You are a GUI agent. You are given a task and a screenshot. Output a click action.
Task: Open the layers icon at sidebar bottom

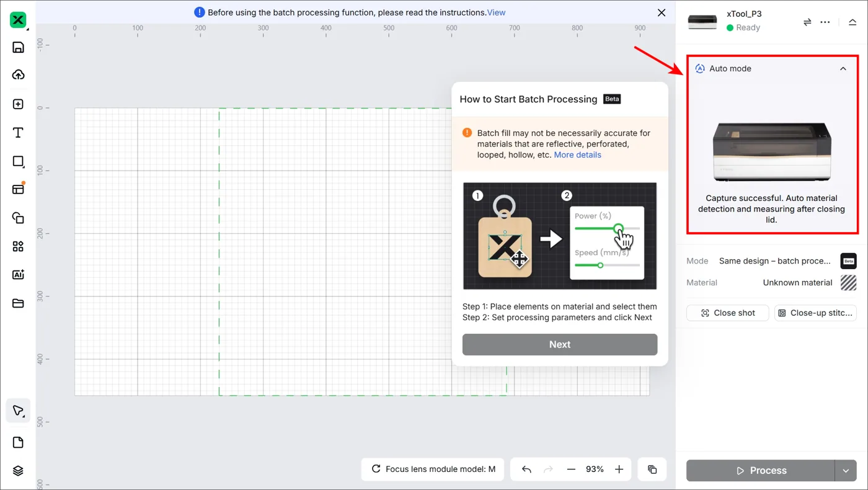tap(18, 471)
